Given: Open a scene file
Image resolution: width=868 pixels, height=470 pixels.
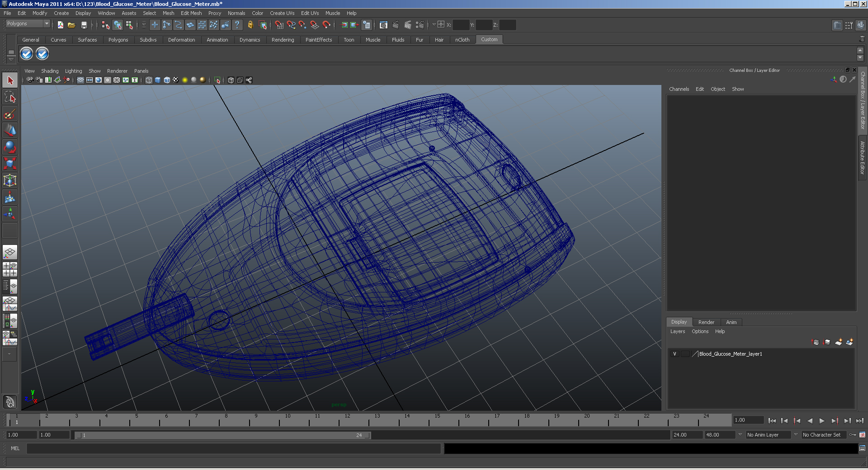Looking at the screenshot, I should 71,25.
